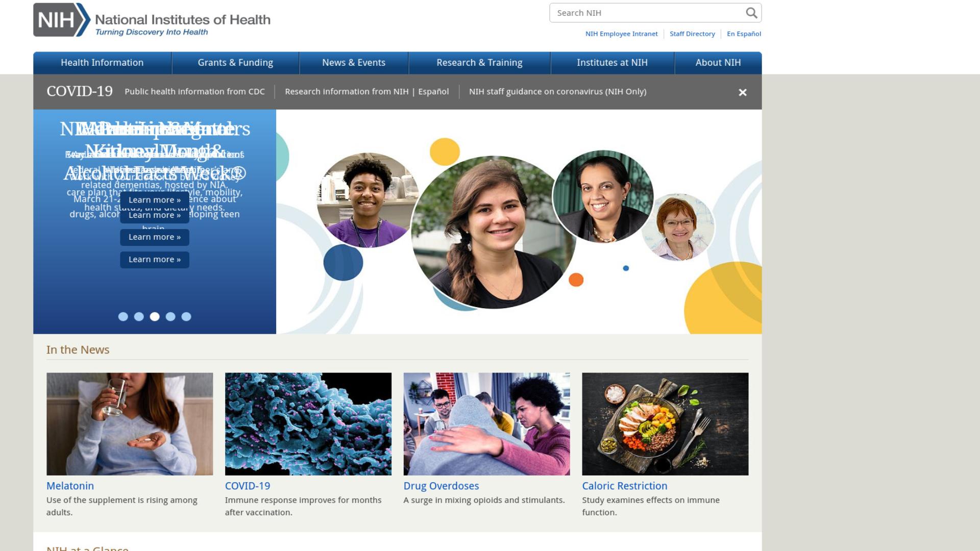Viewport: 980px width, 551px height.
Task: Open Research information from NIH link
Action: 347,92
